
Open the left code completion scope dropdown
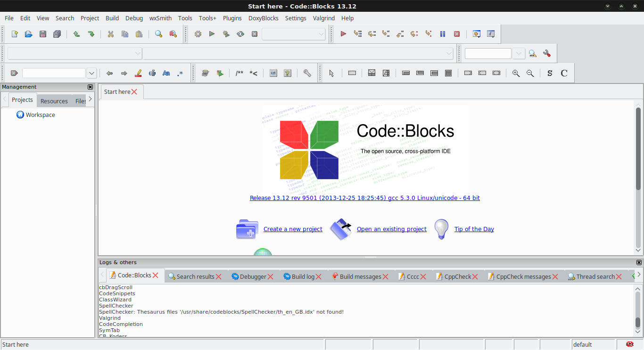tap(74, 53)
